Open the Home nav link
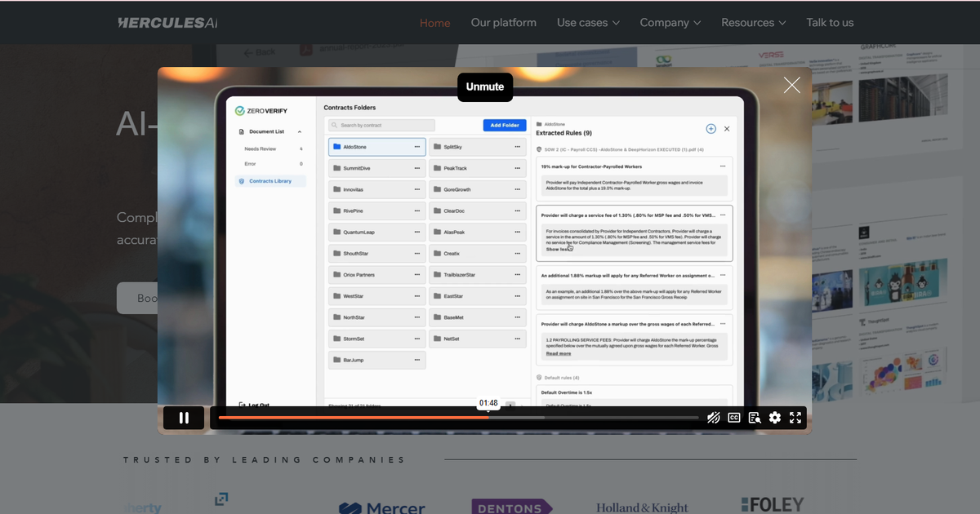The image size is (980, 514). click(434, 23)
